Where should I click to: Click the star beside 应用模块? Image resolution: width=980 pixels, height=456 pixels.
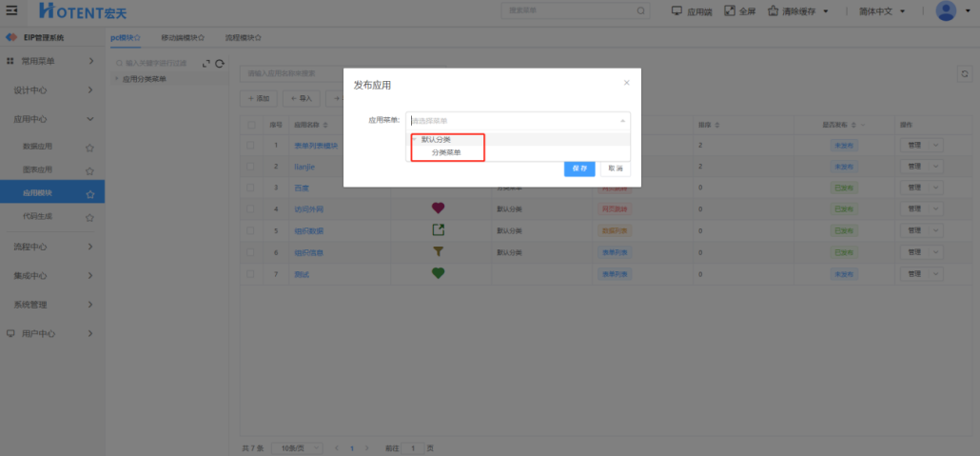pyautogui.click(x=89, y=194)
